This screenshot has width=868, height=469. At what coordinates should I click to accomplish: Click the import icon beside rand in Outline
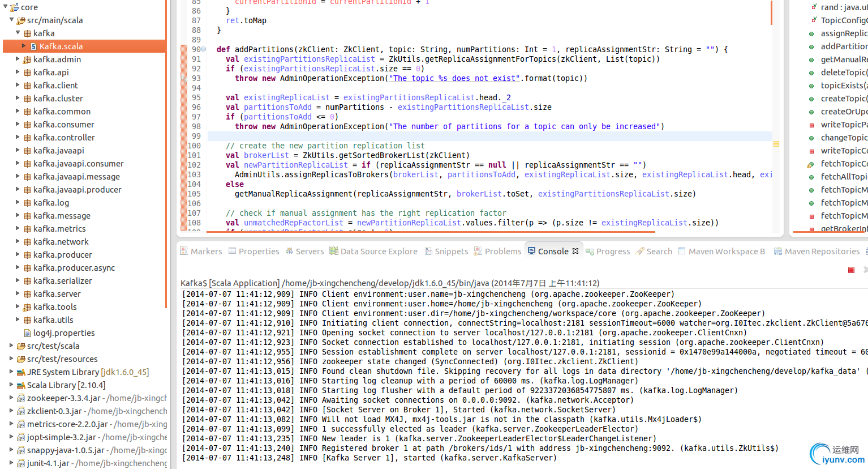coord(814,7)
